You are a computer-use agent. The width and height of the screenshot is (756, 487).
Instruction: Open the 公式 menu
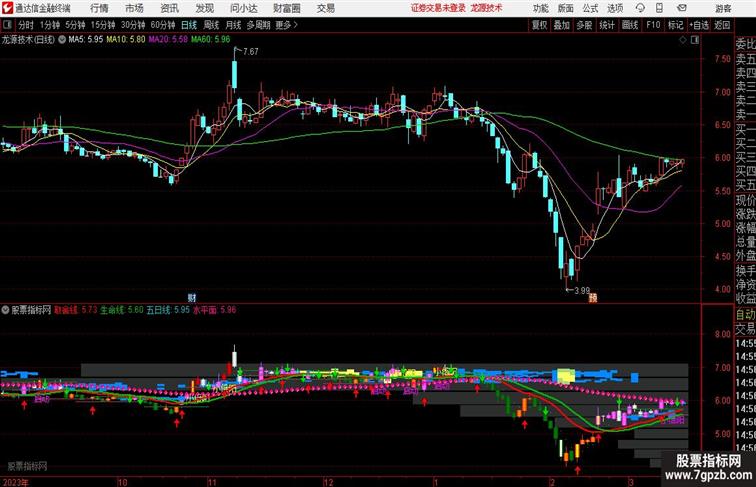pyautogui.click(x=590, y=8)
